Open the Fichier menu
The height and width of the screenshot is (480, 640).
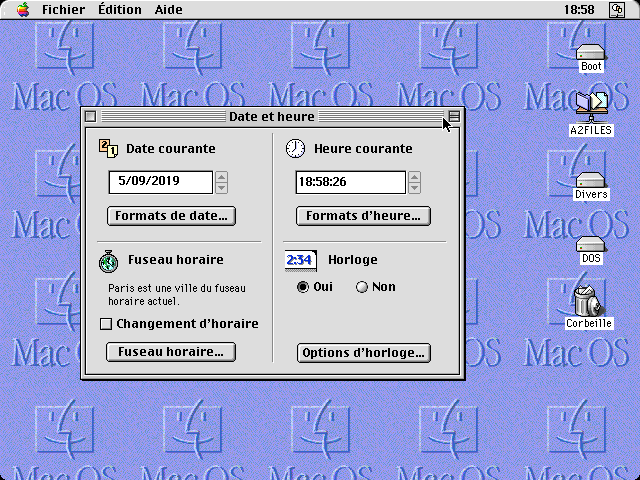(x=63, y=9)
